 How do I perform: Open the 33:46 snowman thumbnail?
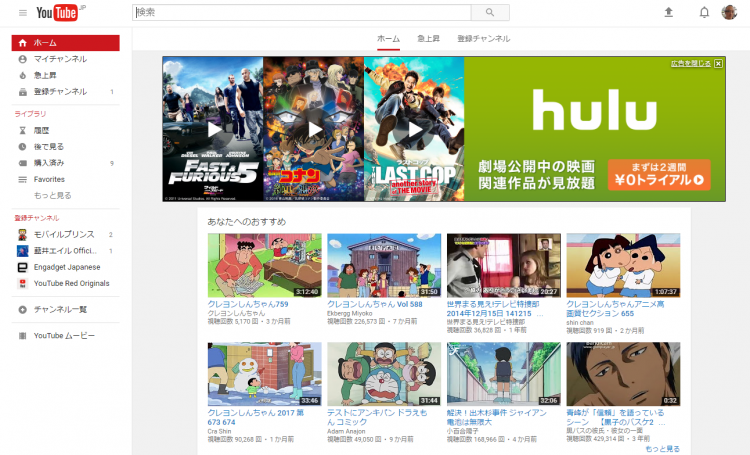pos(265,374)
